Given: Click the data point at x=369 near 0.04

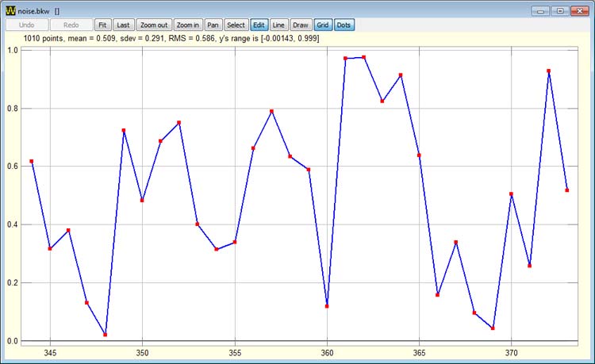Looking at the screenshot, I should click(x=493, y=328).
